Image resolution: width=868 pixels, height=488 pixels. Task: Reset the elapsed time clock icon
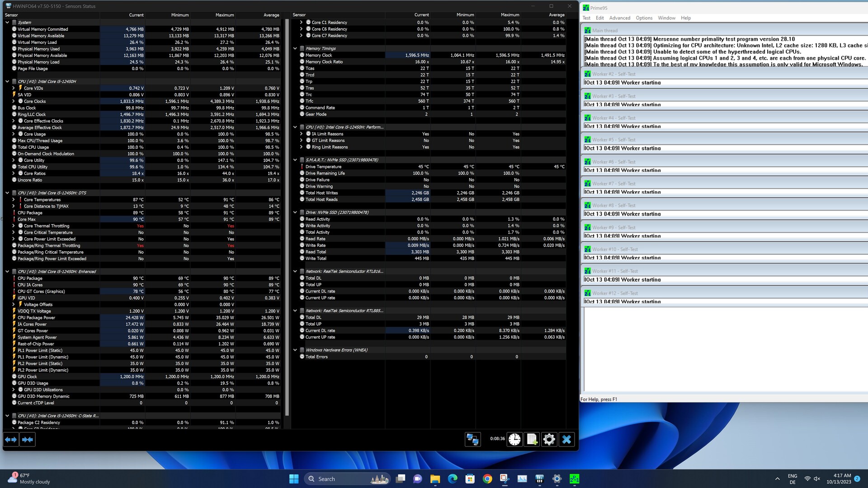(x=514, y=439)
